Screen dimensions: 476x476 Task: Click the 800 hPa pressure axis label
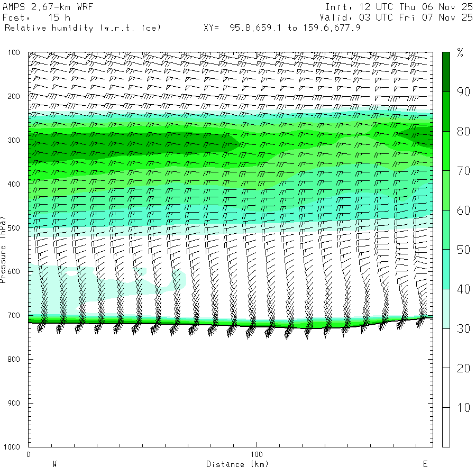(x=14, y=360)
